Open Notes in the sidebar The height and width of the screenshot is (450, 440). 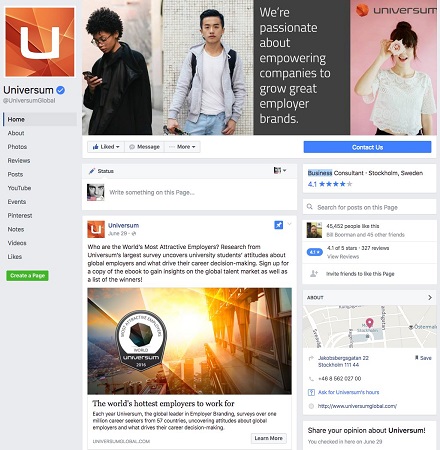16,229
